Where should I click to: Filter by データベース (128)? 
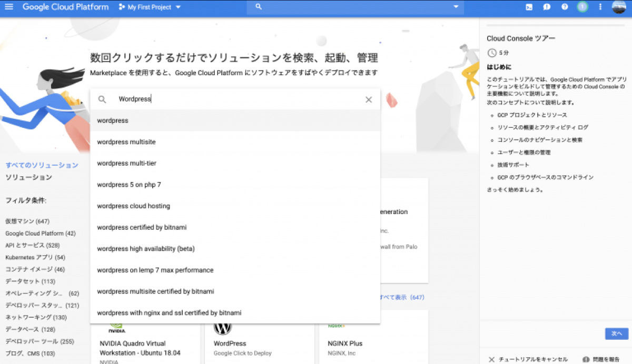[x=31, y=329]
